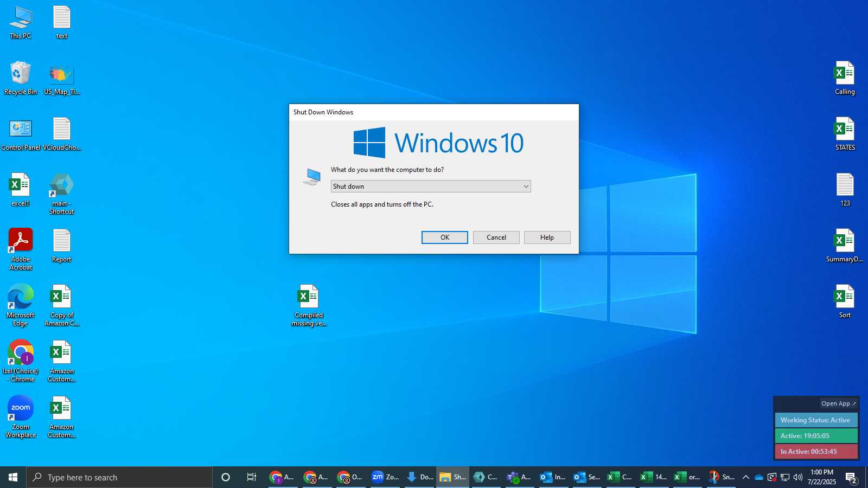Click 'Working Status: Active' bar
The height and width of the screenshot is (488, 868).
click(816, 420)
